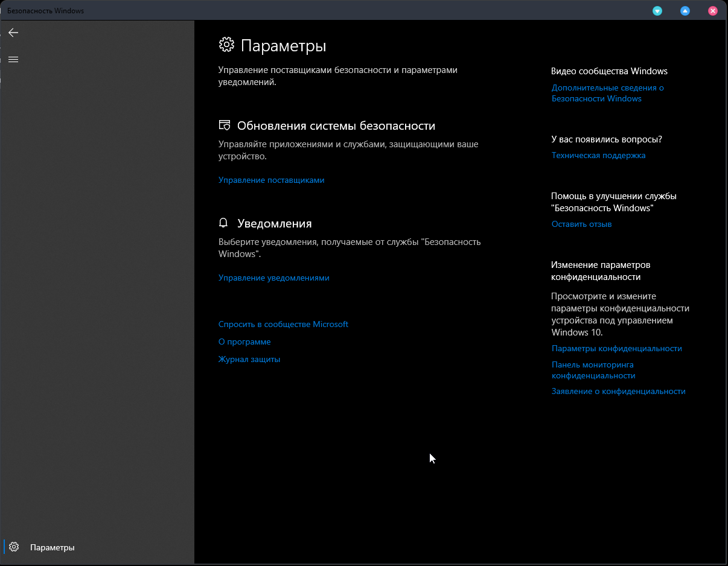The height and width of the screenshot is (566, 728).
Task: Open Дополнительные сведения о Безопасности Windows
Action: (608, 93)
